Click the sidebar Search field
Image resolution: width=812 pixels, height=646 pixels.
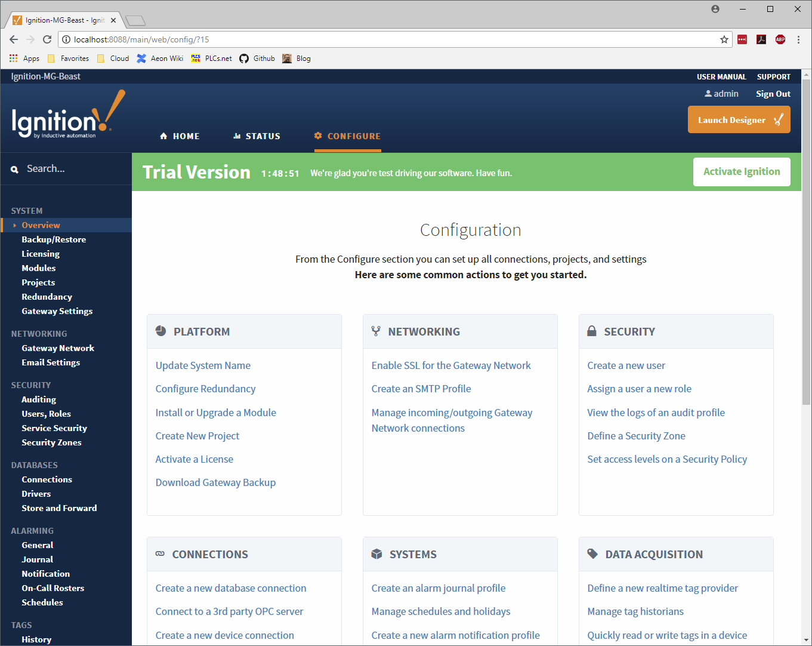66,169
